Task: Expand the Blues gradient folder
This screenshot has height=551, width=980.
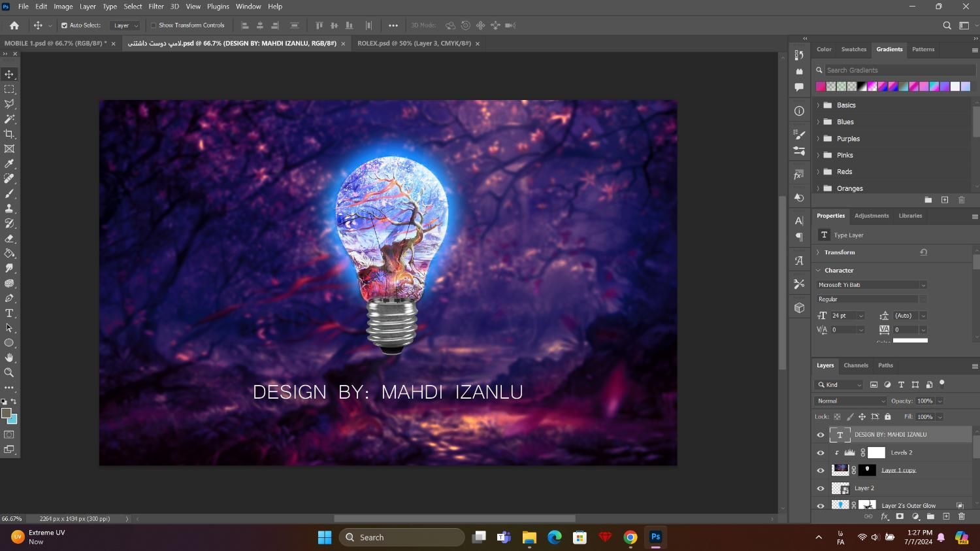Action: 818,122
